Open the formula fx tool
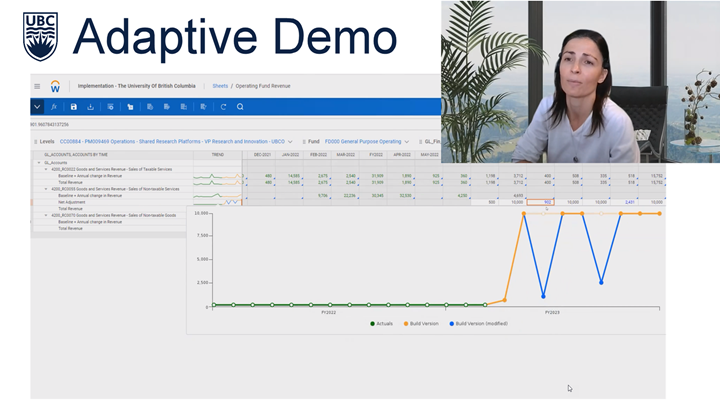The height and width of the screenshot is (405, 720). click(x=54, y=107)
